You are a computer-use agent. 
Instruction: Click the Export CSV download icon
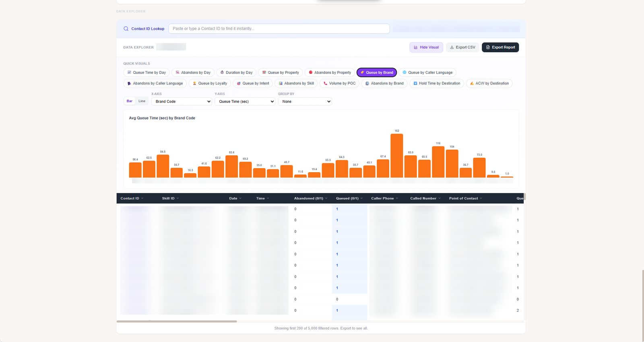click(452, 47)
